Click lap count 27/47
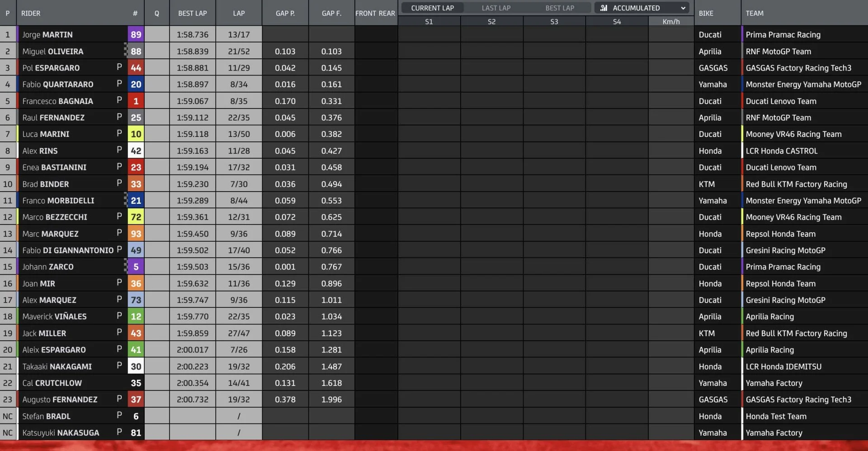The image size is (868, 451). click(x=239, y=333)
